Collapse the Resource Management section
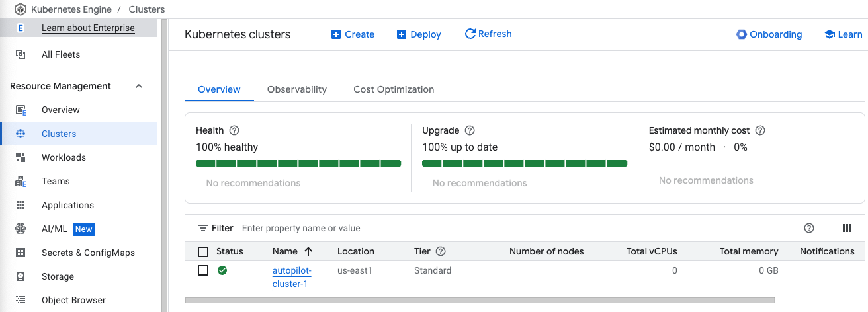The image size is (868, 312). (139, 86)
